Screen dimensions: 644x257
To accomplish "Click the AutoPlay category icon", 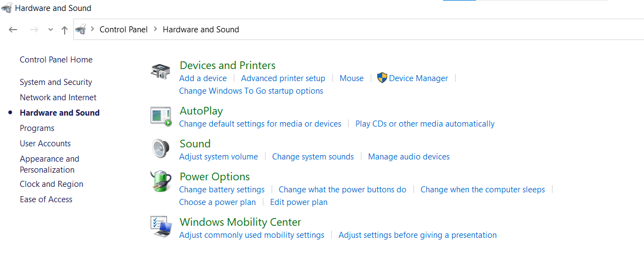I will click(x=161, y=116).
